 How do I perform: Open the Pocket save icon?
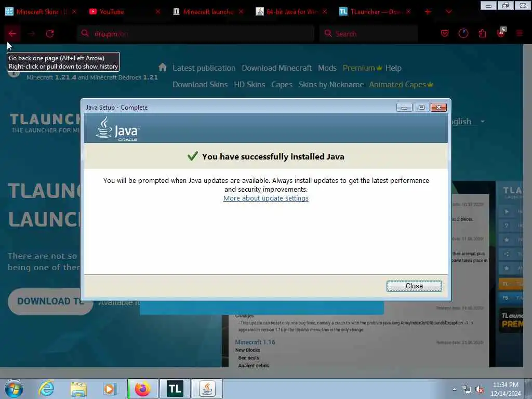[445, 33]
